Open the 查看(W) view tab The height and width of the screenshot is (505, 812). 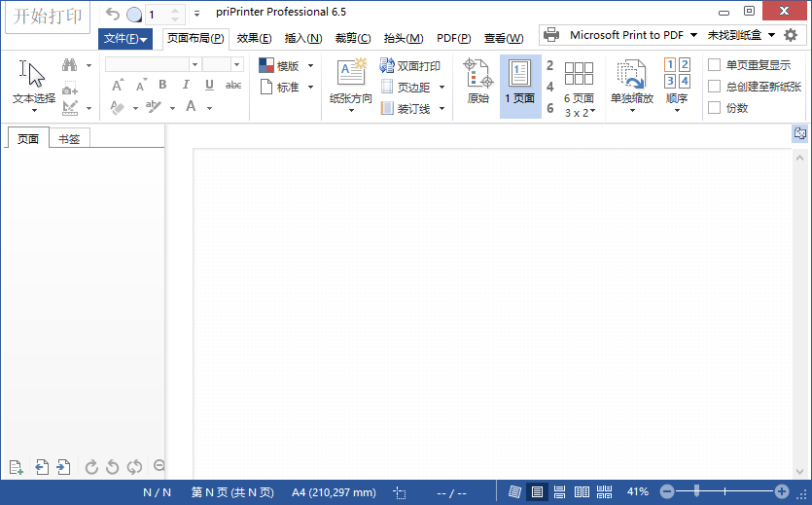tap(504, 38)
